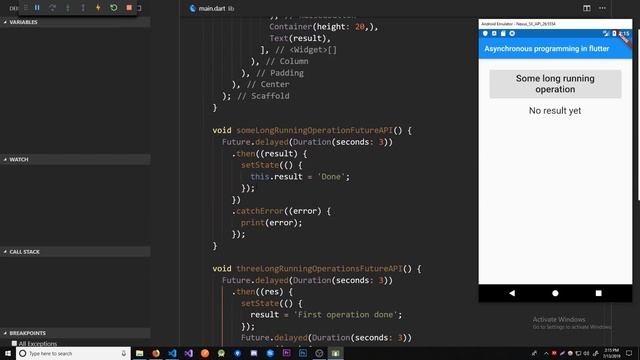Screen dimensions: 640x360
Task: Click the Text(result) line in code
Action: point(300,38)
